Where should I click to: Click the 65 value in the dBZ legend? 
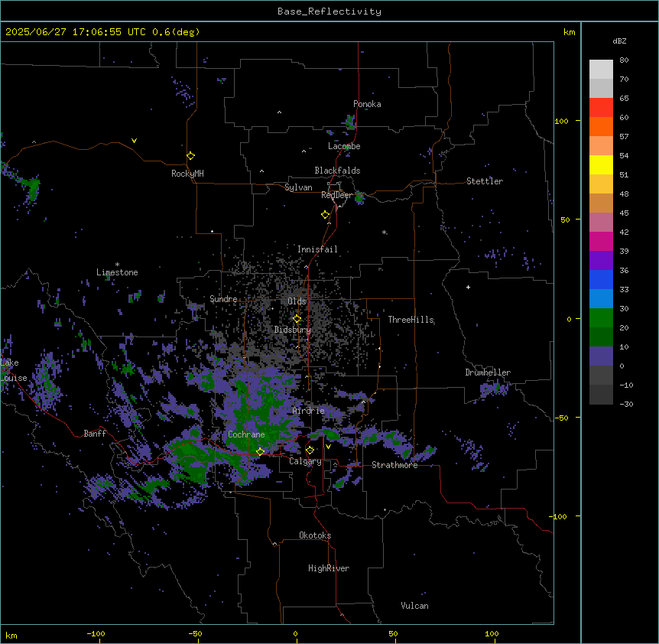tap(624, 99)
